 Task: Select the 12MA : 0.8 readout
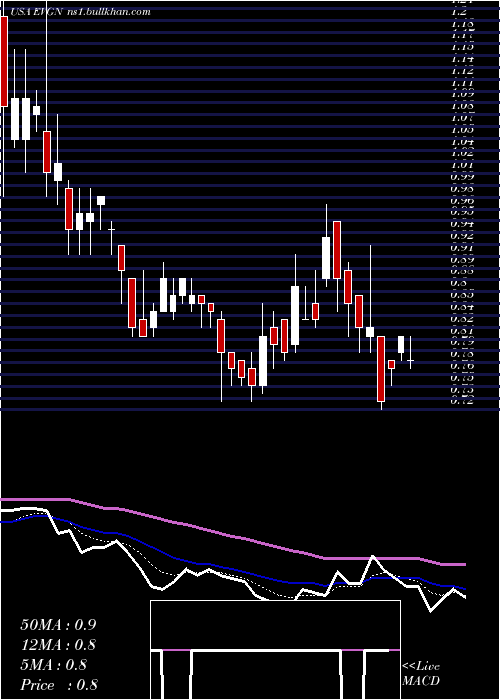tap(58, 645)
